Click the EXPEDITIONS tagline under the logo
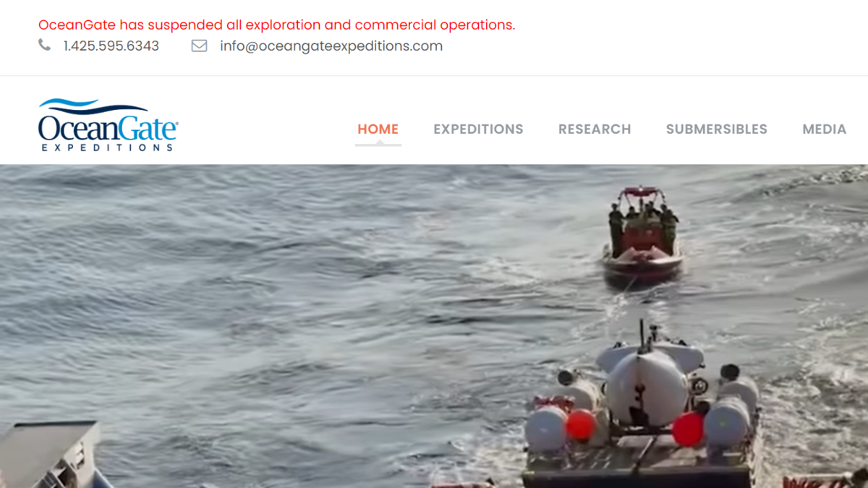Viewport: 868px width, 488px height. click(107, 147)
